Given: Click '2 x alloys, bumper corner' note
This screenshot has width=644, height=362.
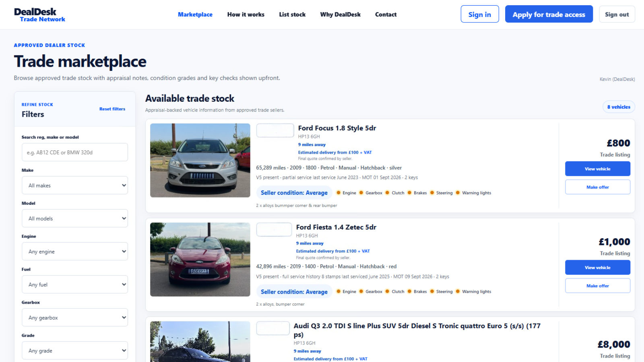Looking at the screenshot, I should tap(280, 304).
